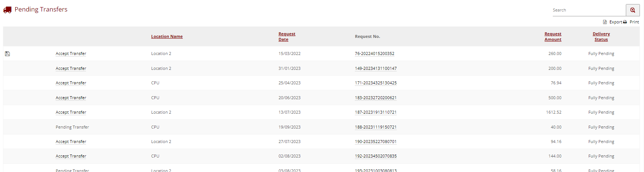The height and width of the screenshot is (172, 644).
Task: Click the magnifier search button
Action: [633, 10]
